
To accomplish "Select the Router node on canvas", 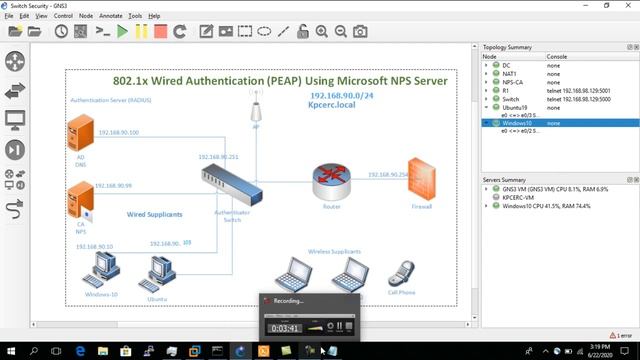I will click(x=331, y=182).
